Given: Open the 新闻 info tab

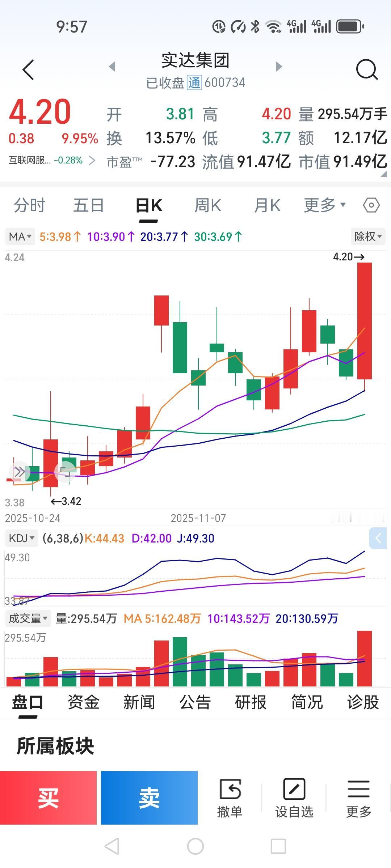Looking at the screenshot, I should point(139,702).
